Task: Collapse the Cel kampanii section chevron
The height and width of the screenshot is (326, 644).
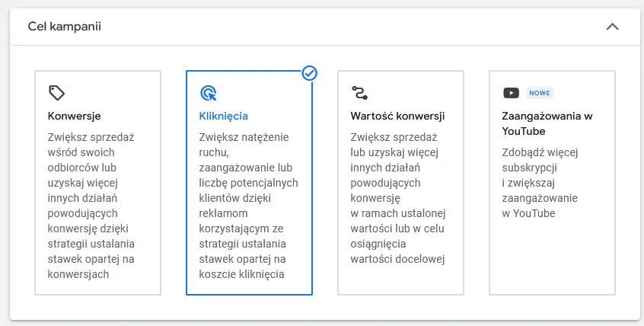Action: (x=612, y=27)
